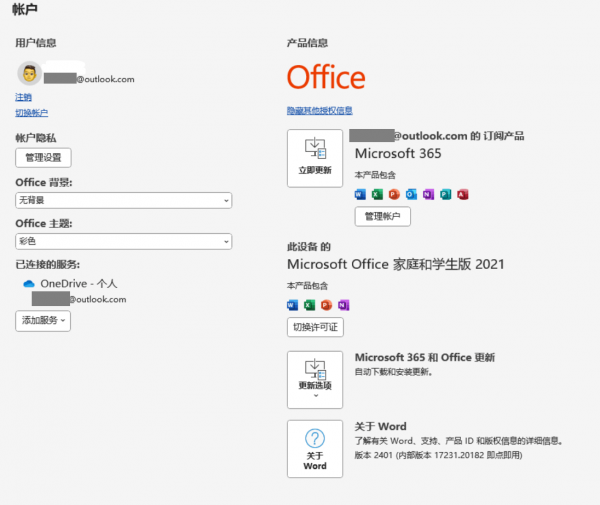Image resolution: width=600 pixels, height=505 pixels.
Task: Click the OneNote icon under Microsoft 365
Action: (x=428, y=194)
